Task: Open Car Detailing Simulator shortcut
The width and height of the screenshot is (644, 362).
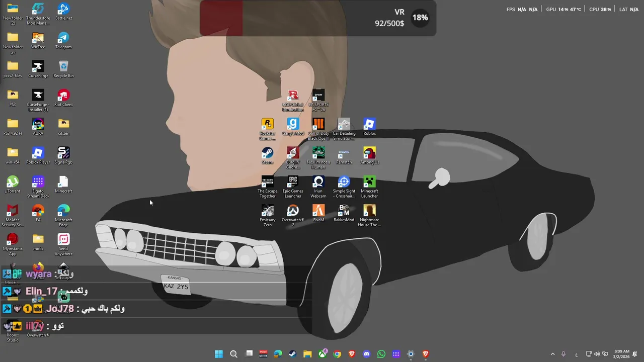Action: pos(344,129)
